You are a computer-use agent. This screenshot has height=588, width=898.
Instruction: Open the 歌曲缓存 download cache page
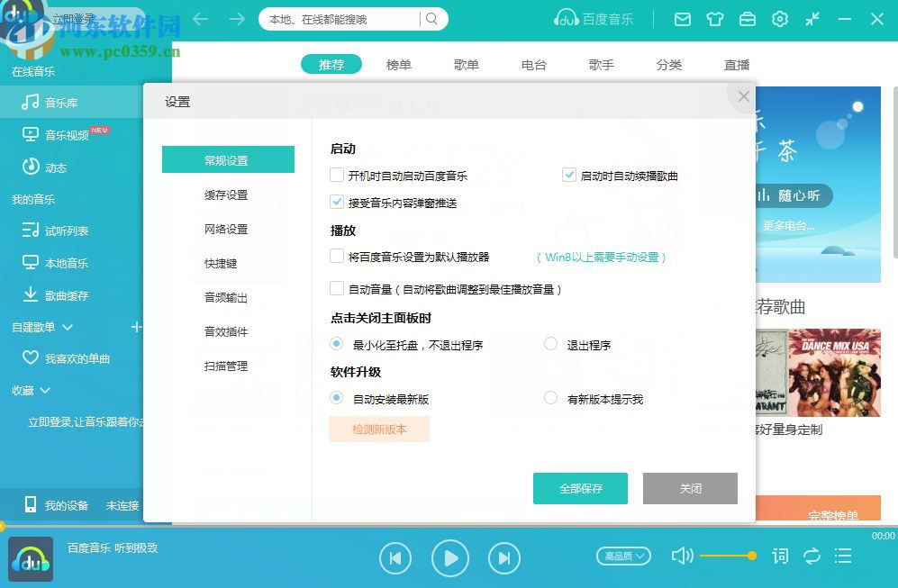point(56,295)
